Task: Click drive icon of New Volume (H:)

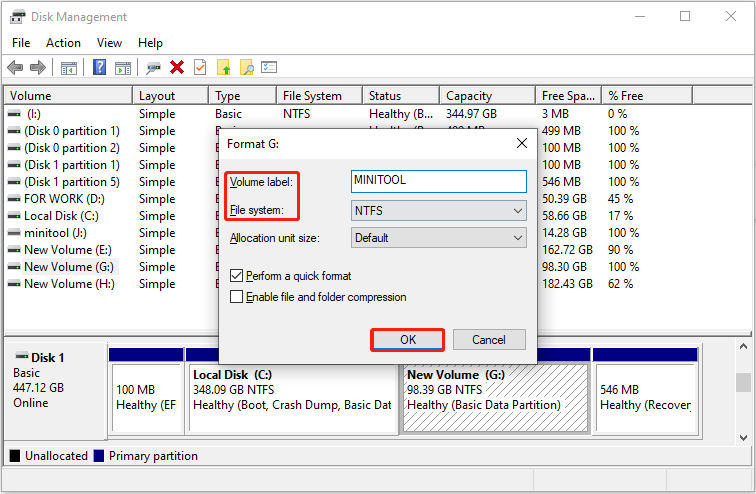Action: tap(14, 284)
